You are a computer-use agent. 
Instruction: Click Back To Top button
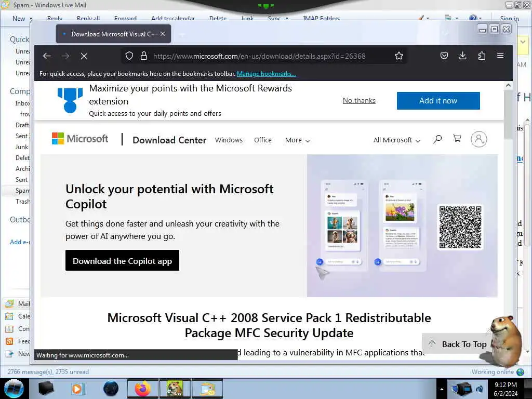coord(457,344)
